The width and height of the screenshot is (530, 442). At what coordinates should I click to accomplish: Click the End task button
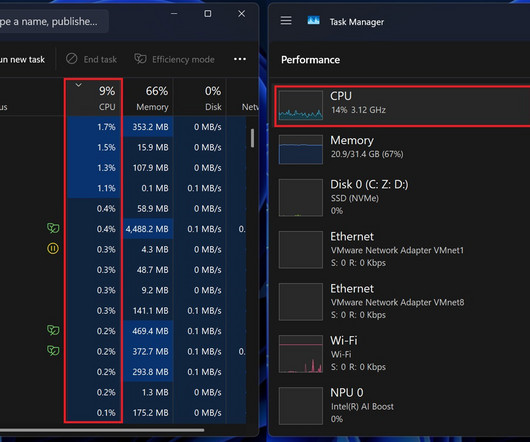[x=91, y=59]
